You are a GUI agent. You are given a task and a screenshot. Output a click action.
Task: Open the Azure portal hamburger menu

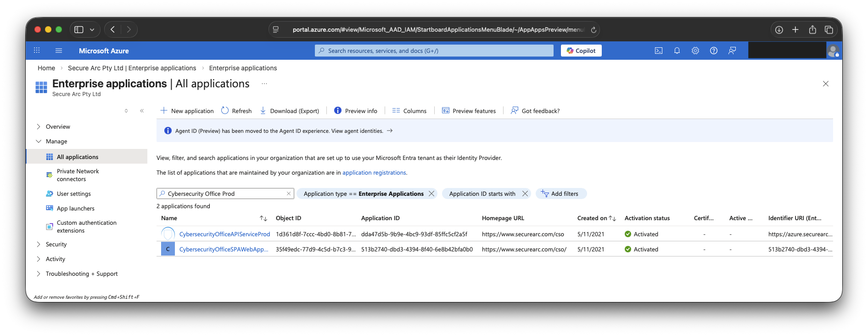[58, 51]
